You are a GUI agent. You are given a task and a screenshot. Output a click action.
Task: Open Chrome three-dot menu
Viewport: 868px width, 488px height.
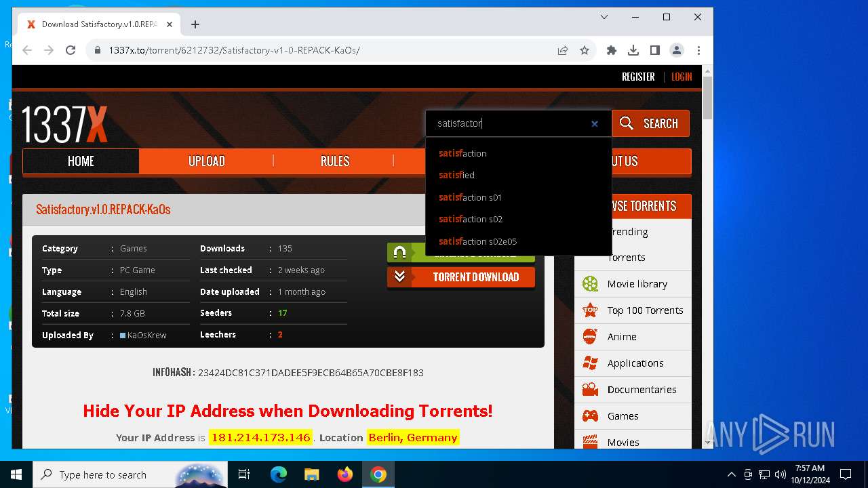pos(698,50)
